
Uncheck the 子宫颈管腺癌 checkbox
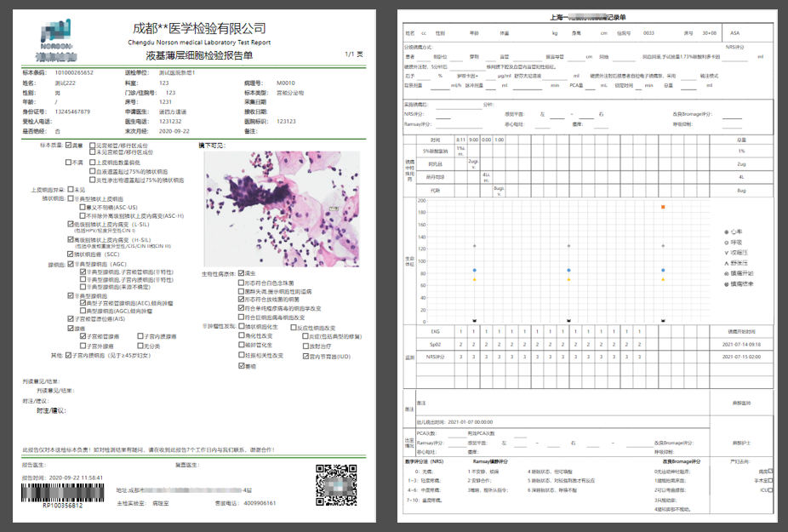pyautogui.click(x=83, y=336)
